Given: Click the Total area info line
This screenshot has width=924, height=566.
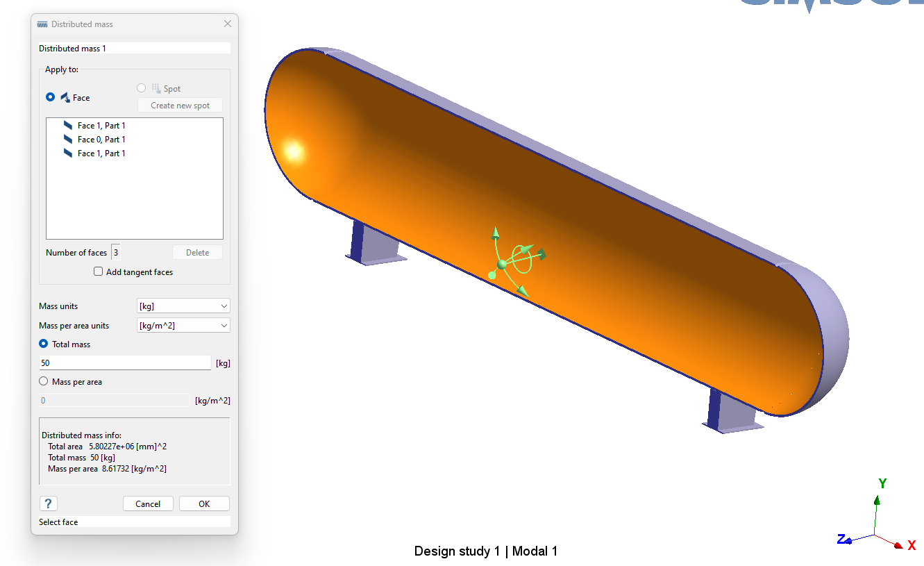Looking at the screenshot, I should click(x=107, y=447).
